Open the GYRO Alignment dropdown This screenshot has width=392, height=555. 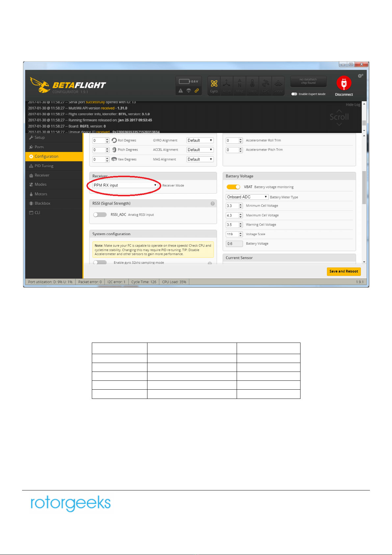point(200,140)
